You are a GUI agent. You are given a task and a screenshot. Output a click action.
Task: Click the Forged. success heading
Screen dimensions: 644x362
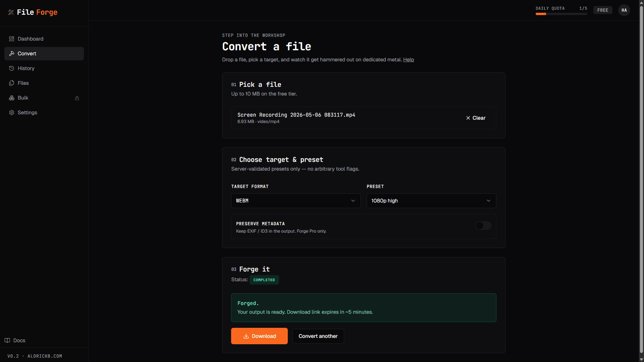click(x=248, y=303)
